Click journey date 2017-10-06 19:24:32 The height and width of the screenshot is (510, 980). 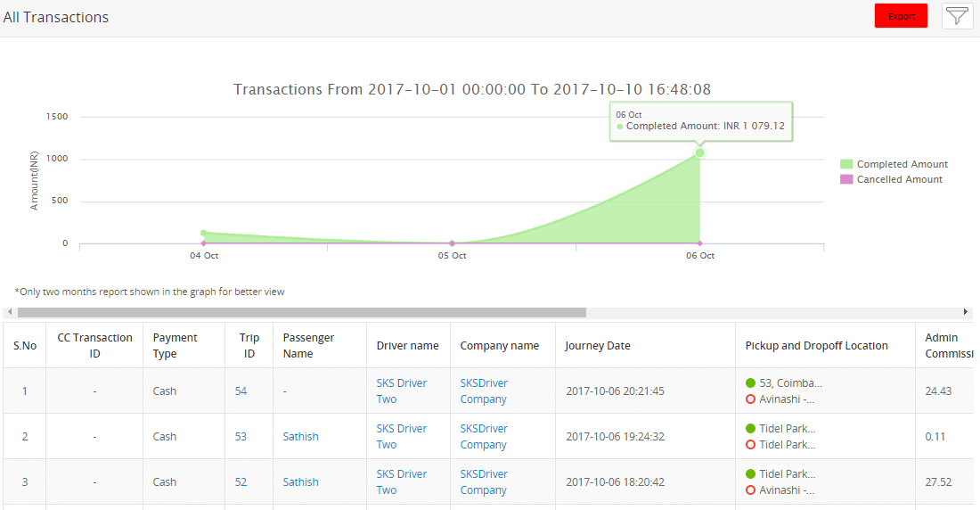tap(615, 437)
